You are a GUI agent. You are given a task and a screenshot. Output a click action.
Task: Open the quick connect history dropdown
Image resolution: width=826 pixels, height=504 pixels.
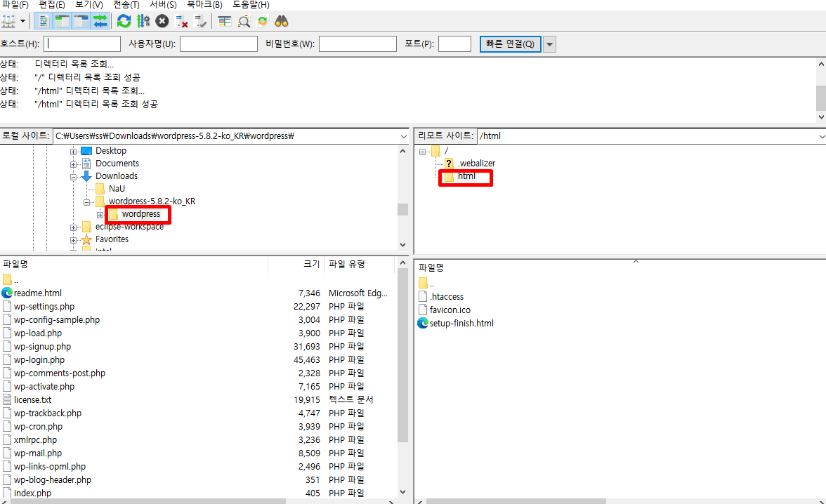549,44
